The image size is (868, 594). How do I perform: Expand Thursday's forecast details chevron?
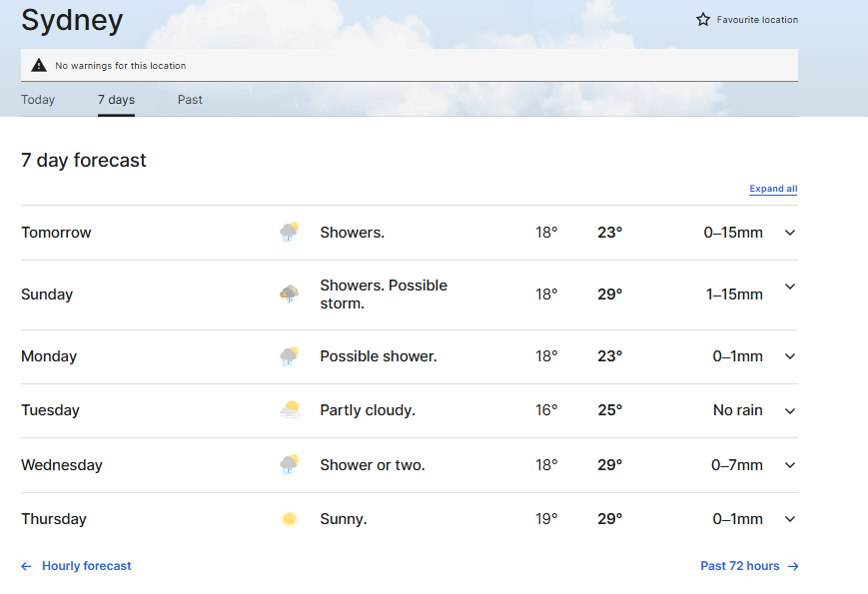click(x=790, y=519)
